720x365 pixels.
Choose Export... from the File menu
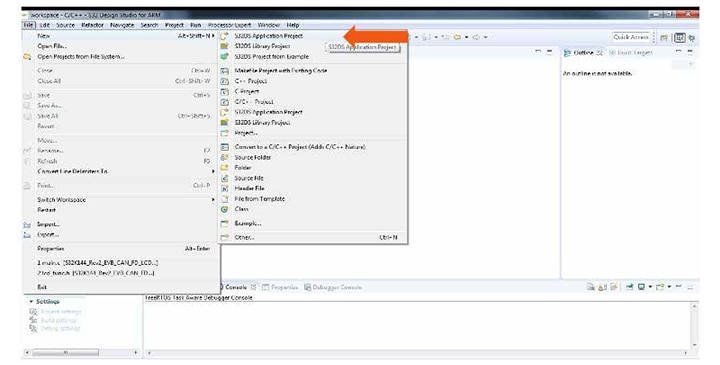point(48,235)
